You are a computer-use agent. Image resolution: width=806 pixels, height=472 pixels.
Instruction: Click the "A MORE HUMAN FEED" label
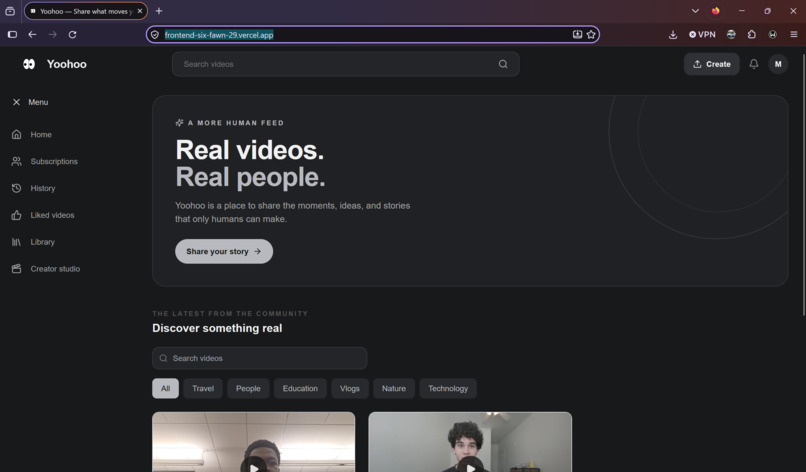[235, 123]
